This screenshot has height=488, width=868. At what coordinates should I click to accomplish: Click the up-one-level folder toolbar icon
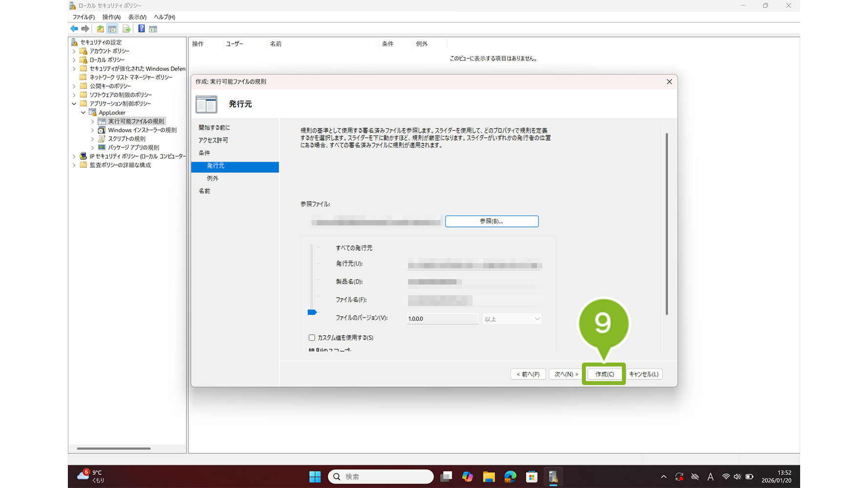100,29
